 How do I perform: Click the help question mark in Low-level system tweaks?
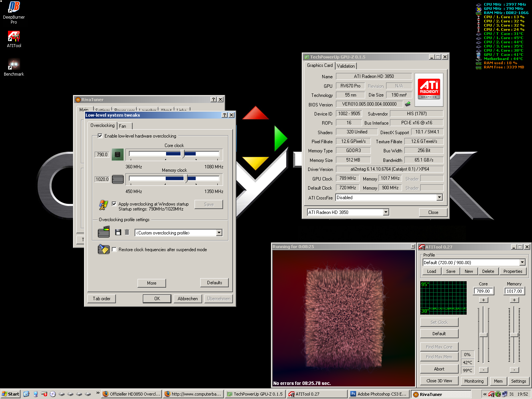coord(225,115)
